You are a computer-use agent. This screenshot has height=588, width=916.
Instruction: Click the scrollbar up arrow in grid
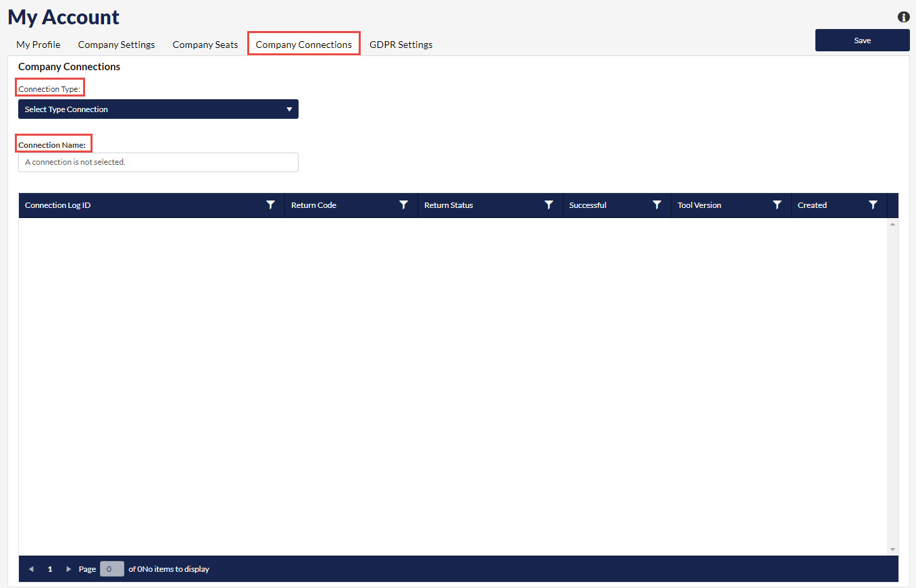coord(893,224)
